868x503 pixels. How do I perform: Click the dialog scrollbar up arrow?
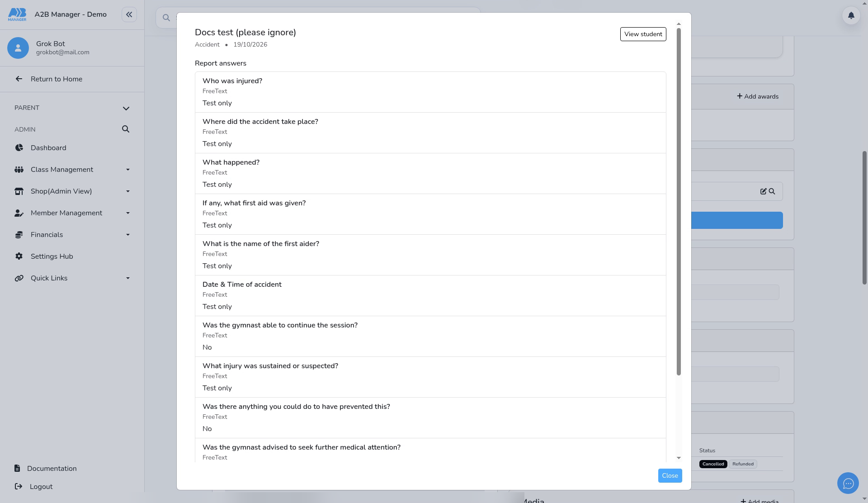point(679,24)
